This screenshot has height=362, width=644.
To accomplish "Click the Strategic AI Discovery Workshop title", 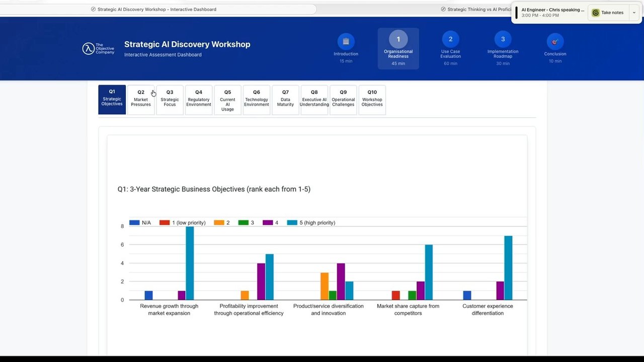I will [x=187, y=44].
